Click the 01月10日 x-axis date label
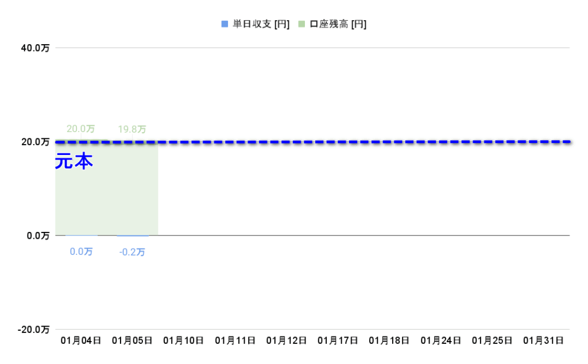The width and height of the screenshot is (588, 364). (x=184, y=340)
